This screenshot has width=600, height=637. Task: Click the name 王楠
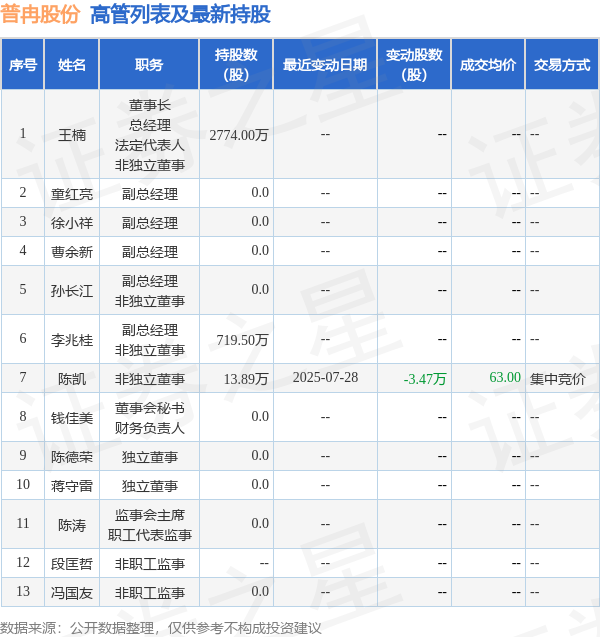point(72,135)
